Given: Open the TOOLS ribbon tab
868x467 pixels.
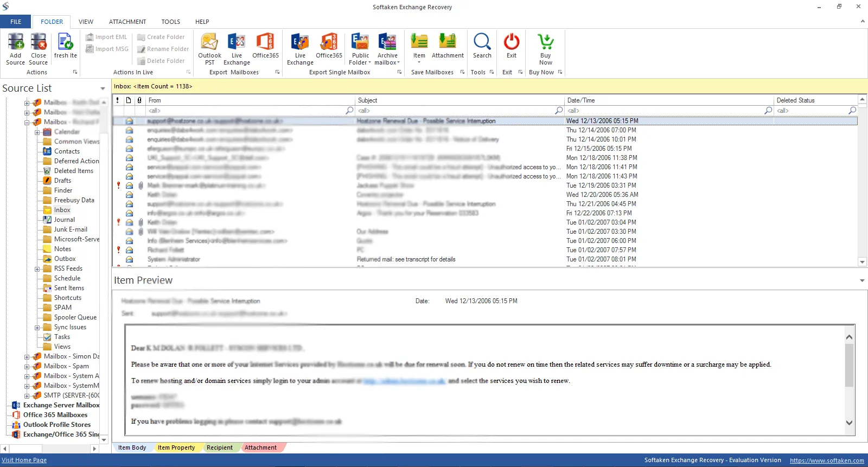Looking at the screenshot, I should (x=170, y=22).
